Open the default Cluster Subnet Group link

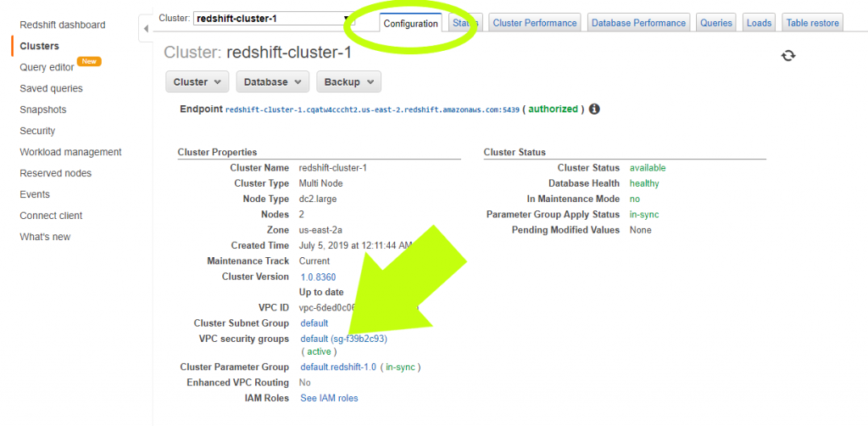[314, 323]
